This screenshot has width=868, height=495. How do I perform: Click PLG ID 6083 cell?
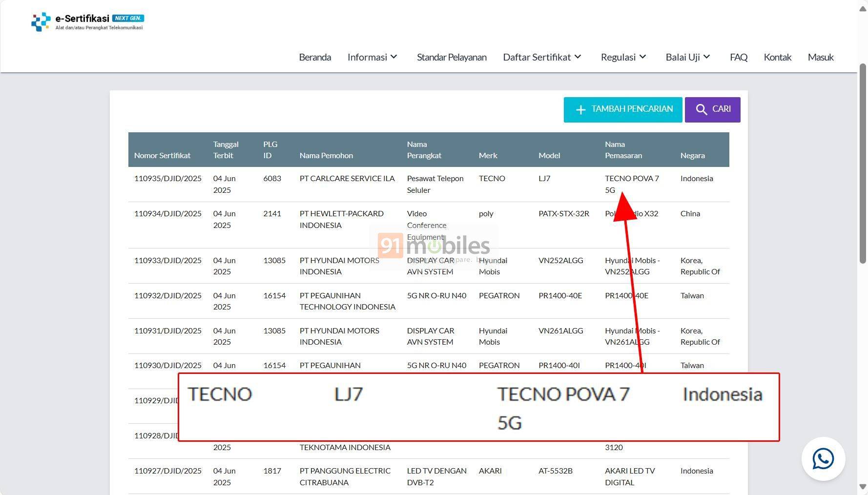click(x=272, y=178)
